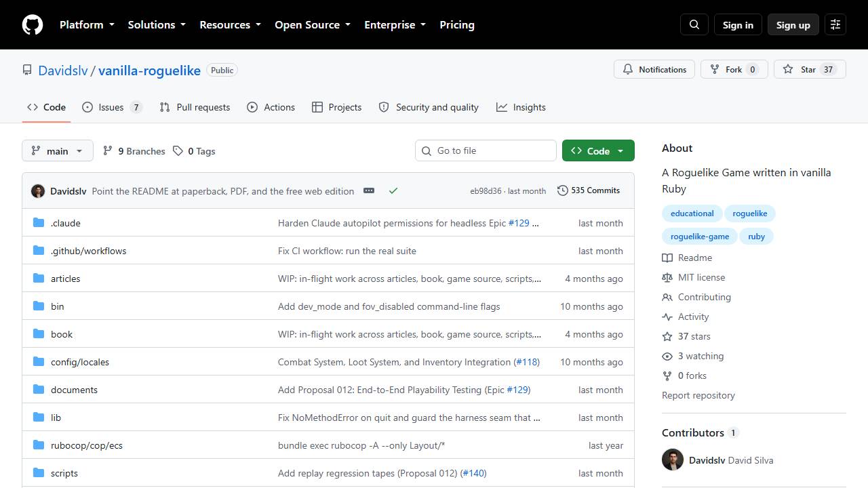Go to the GitHub homepage logo
This screenshot has width=868, height=488.
click(x=33, y=25)
